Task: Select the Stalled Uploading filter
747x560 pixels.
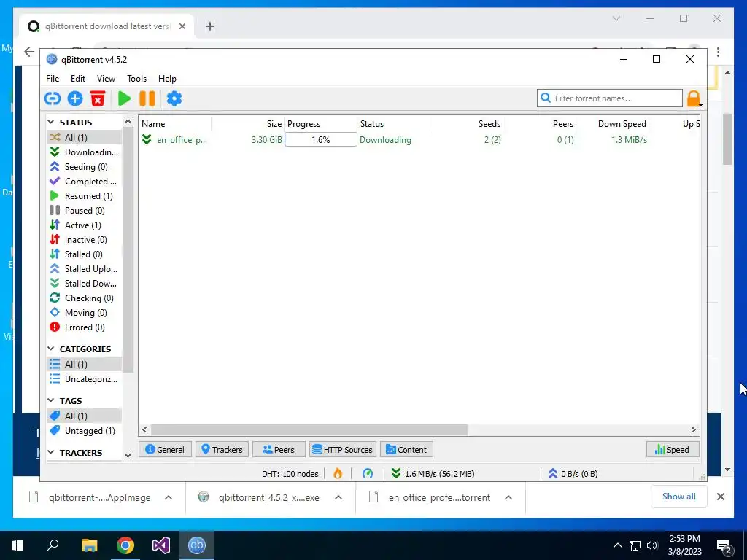Action: pyautogui.click(x=85, y=269)
